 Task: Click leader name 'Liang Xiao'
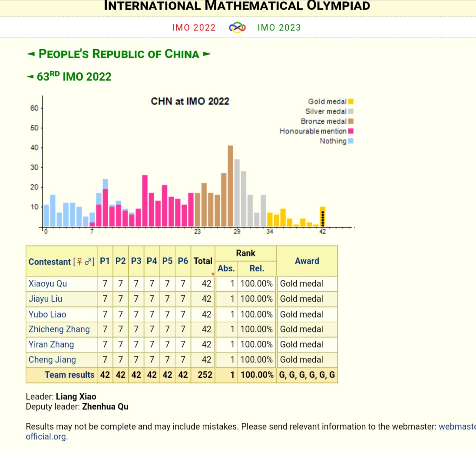click(x=76, y=397)
